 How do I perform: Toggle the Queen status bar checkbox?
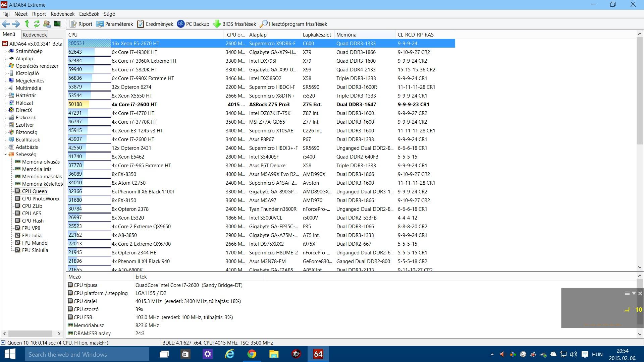coord(3,343)
